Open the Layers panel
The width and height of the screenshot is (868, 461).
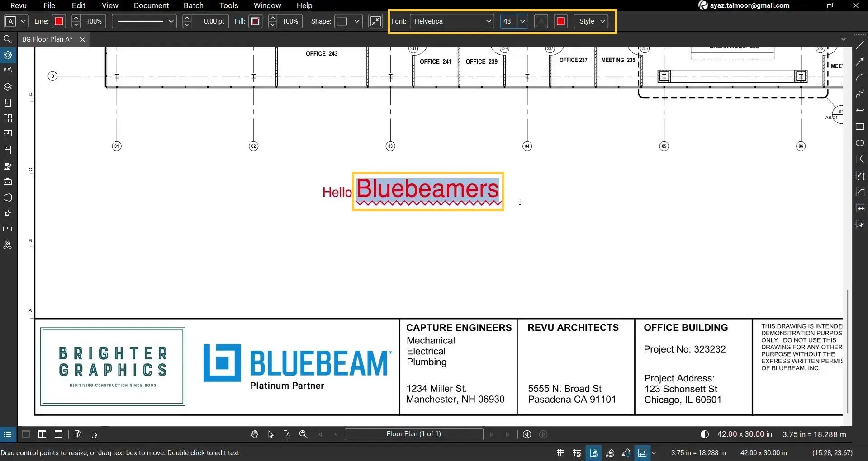tap(8, 87)
